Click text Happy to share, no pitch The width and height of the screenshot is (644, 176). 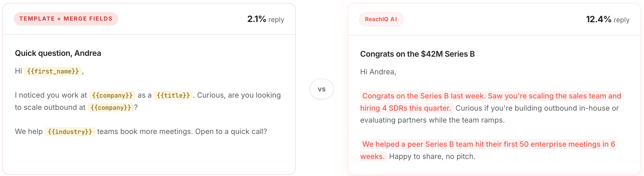[x=432, y=156]
